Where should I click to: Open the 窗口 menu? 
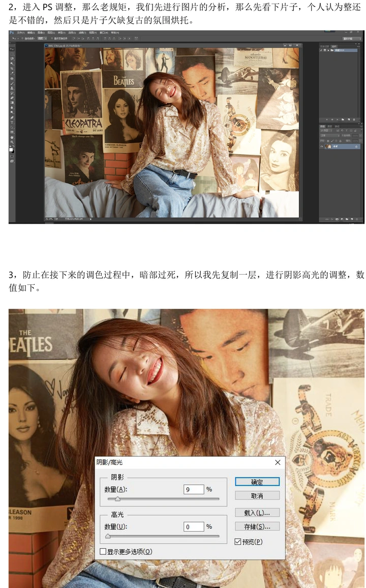coord(104,33)
